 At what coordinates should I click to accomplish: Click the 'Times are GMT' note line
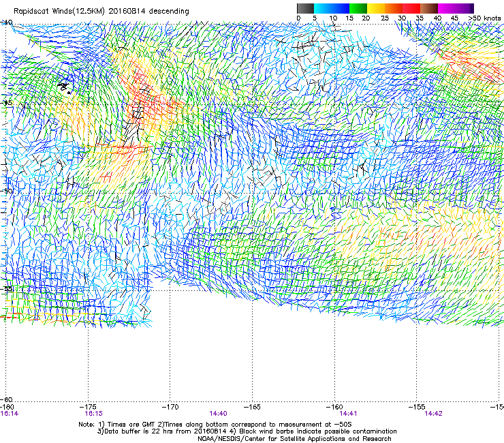tap(215, 425)
